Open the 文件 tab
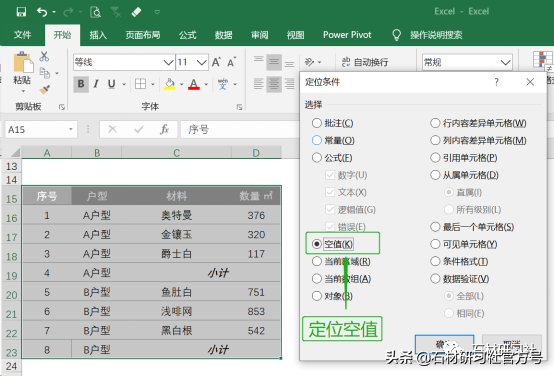Viewport: 554px width, 376px height. coord(23,35)
